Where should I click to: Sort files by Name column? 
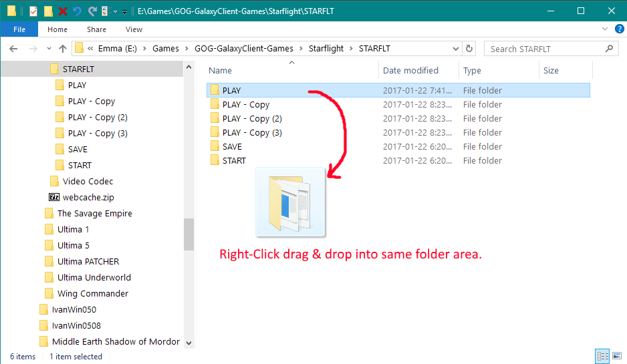(x=220, y=71)
